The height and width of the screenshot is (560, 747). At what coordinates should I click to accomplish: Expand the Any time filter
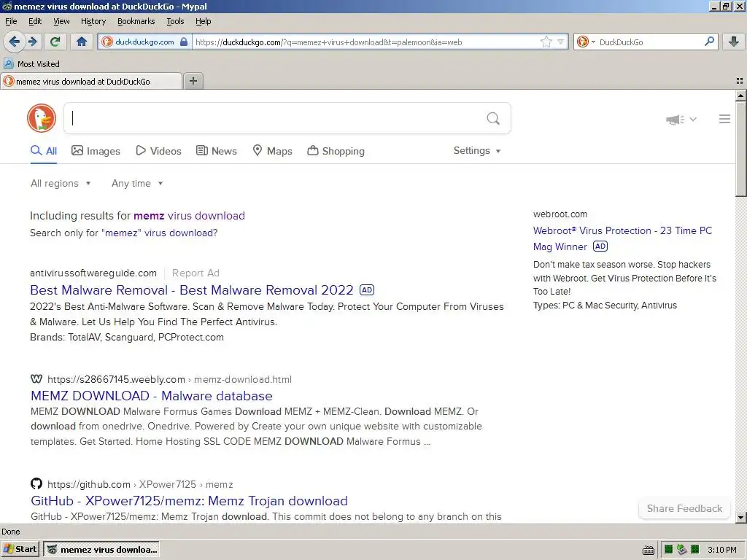[x=137, y=183]
